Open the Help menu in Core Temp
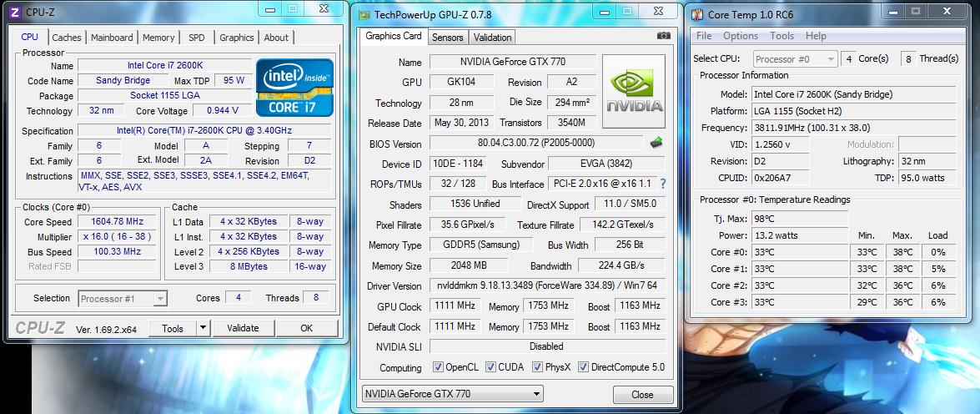 coord(816,36)
